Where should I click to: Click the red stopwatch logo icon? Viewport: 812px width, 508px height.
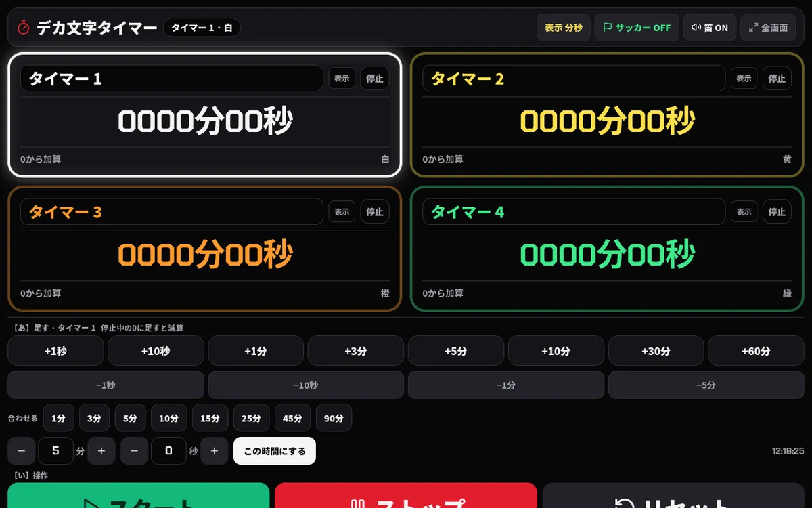click(23, 27)
